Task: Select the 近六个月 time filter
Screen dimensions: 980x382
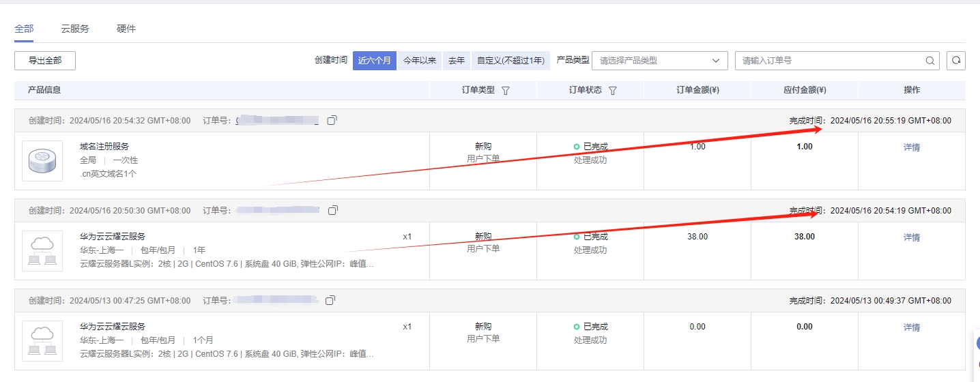Action: coord(375,61)
